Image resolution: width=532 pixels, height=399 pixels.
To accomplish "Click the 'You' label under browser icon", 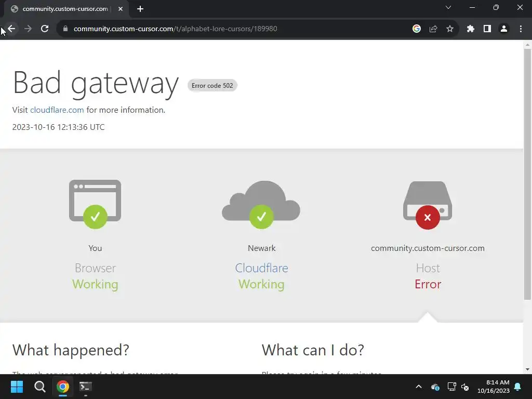I will (95, 248).
